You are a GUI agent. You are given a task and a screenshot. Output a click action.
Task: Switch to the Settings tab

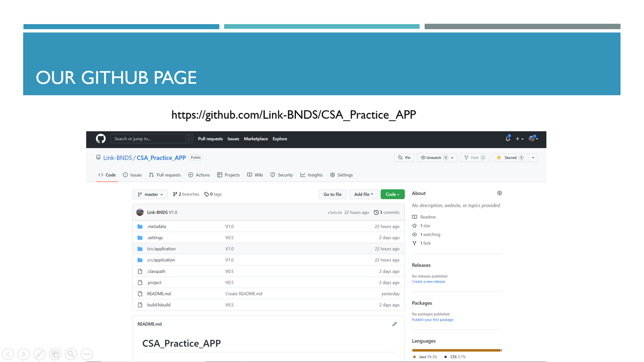342,175
